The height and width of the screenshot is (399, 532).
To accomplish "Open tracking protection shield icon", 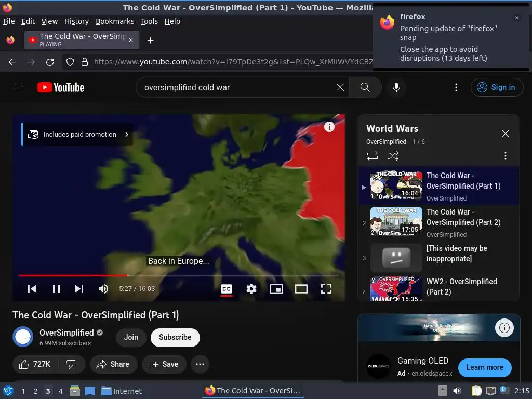I will pyautogui.click(x=70, y=62).
